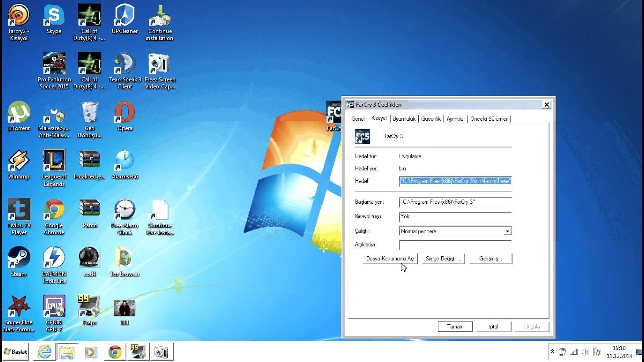Select the Free Alarm Clock desktop icon

(x=125, y=217)
